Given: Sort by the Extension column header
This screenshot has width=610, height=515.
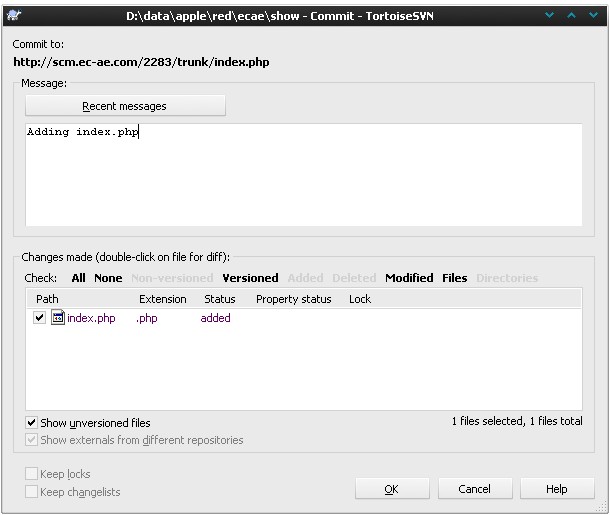Looking at the screenshot, I should 162,299.
